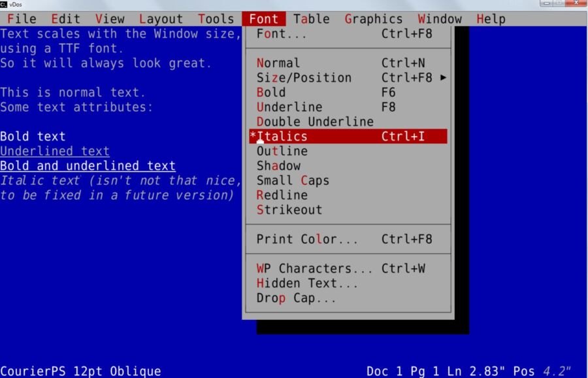Click the 'This is normal text.' line
This screenshot has height=378, width=588.
pos(73,92)
